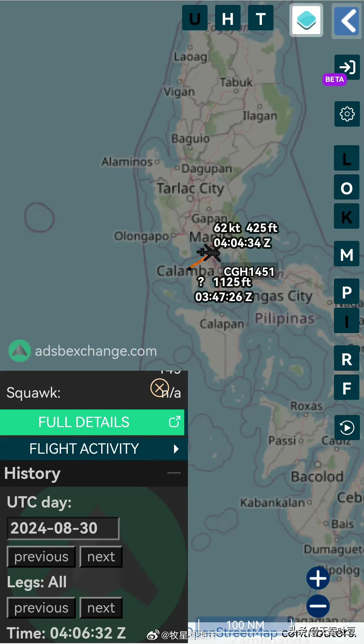Image resolution: width=364 pixels, height=644 pixels.
Task: Open the settings gear icon
Action: pyautogui.click(x=347, y=114)
